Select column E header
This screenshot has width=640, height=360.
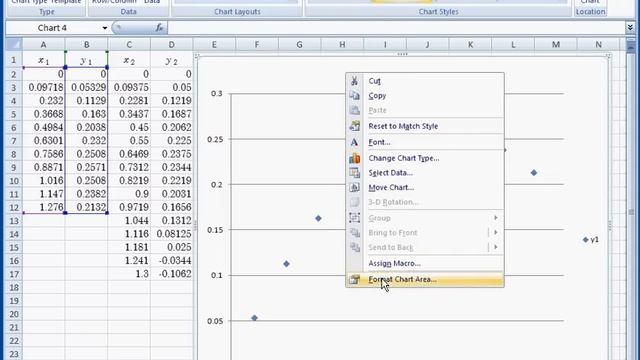point(214,44)
